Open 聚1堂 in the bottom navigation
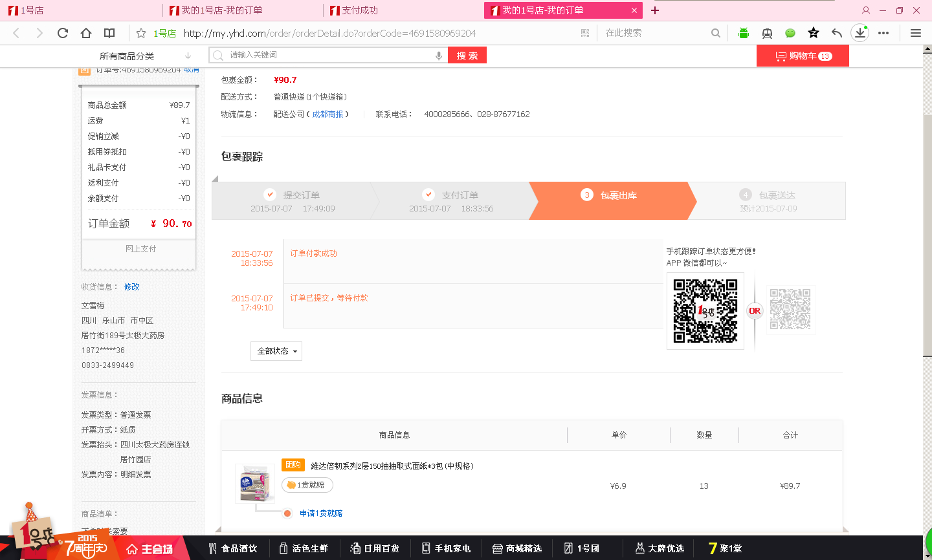The height and width of the screenshot is (560, 932). 726,548
